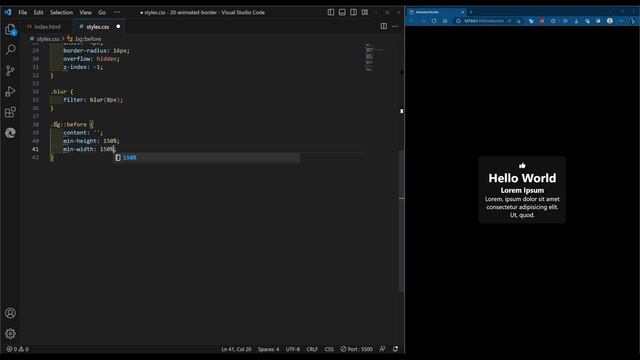This screenshot has width=640, height=360.
Task: Toggle the primary side bar layout icon
Action: coord(331,12)
